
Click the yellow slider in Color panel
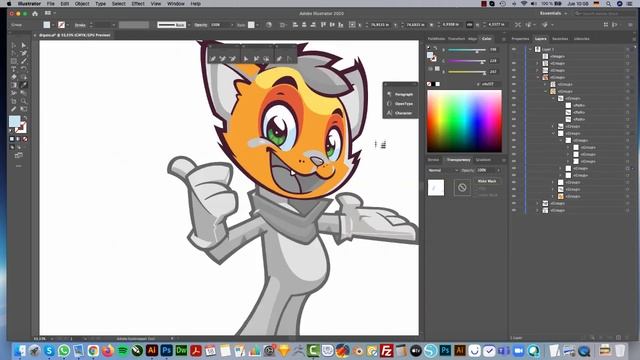(467, 72)
